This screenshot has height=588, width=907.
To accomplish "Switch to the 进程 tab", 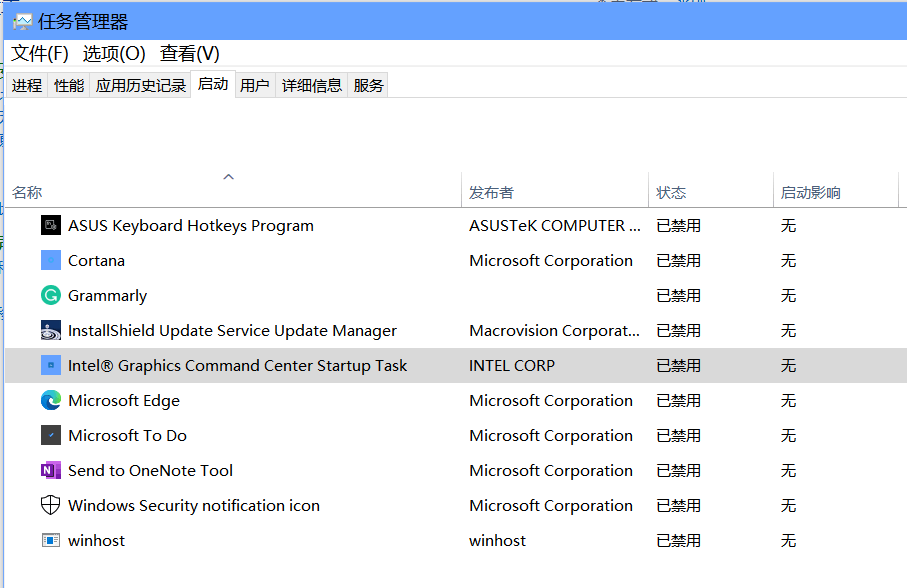I will 27,86.
